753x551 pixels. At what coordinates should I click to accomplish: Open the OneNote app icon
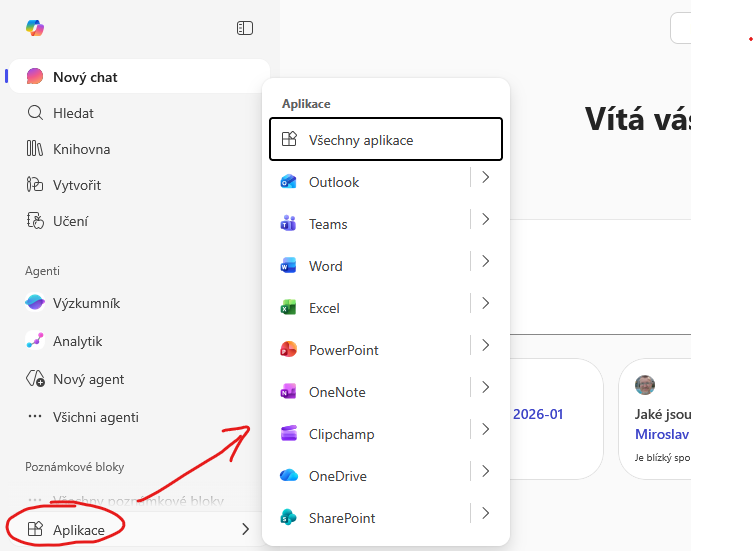tap(289, 392)
